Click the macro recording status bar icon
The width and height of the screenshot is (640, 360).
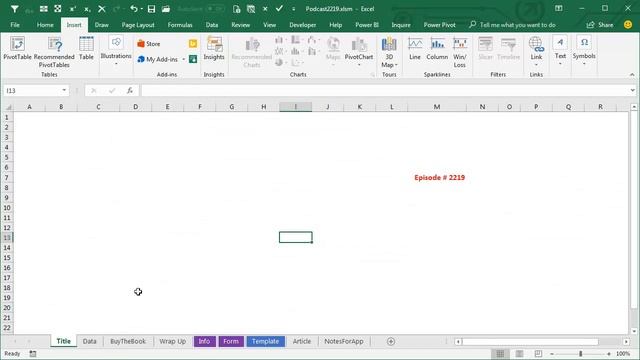33,354
